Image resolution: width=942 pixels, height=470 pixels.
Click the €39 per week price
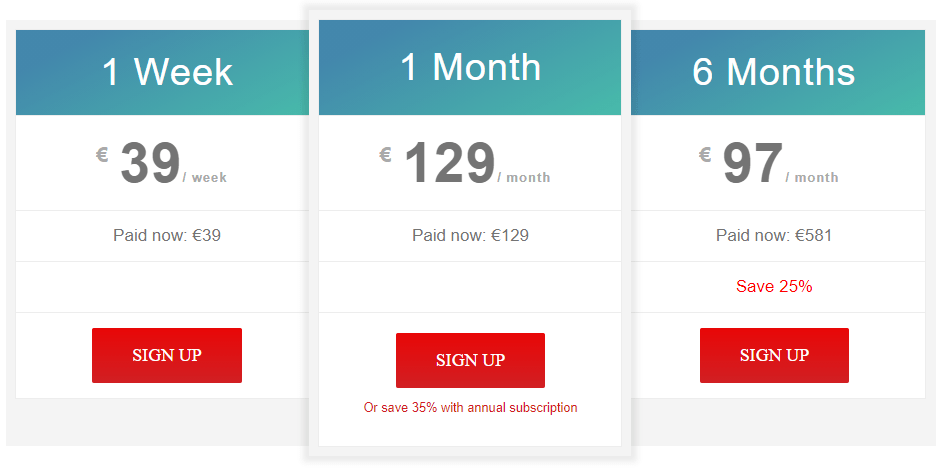click(x=161, y=163)
